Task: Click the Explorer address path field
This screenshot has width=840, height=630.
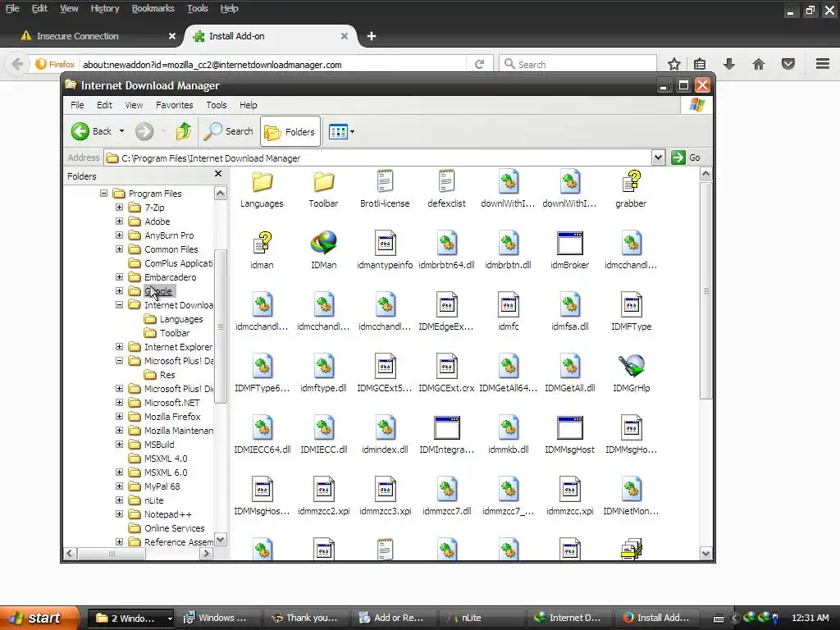Action: tap(377, 157)
